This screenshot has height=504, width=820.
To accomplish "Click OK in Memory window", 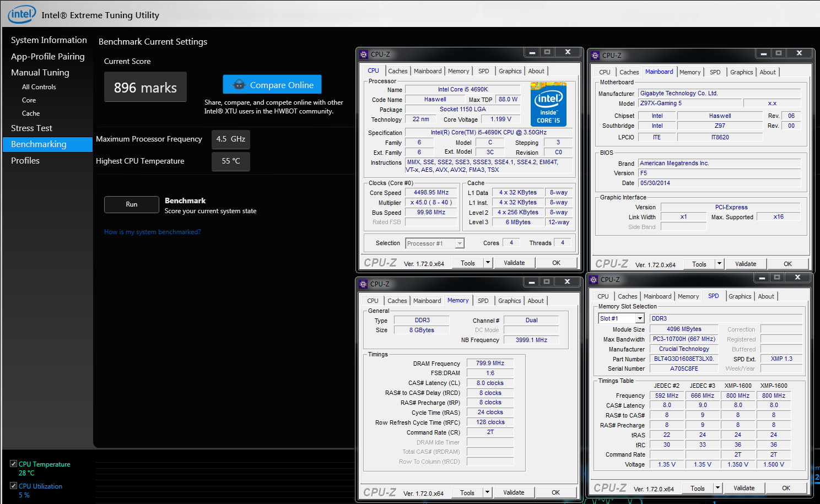I will point(556,492).
